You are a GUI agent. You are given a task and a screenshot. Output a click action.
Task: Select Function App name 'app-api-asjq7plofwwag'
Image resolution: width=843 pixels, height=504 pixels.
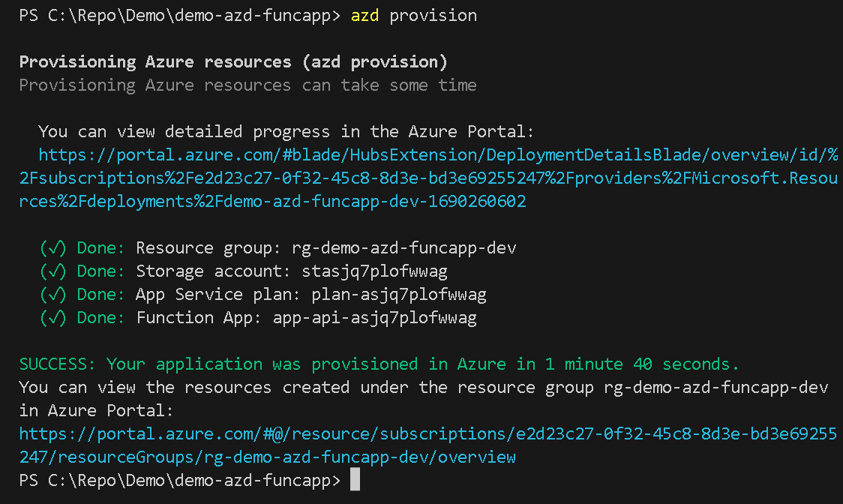coord(375,319)
